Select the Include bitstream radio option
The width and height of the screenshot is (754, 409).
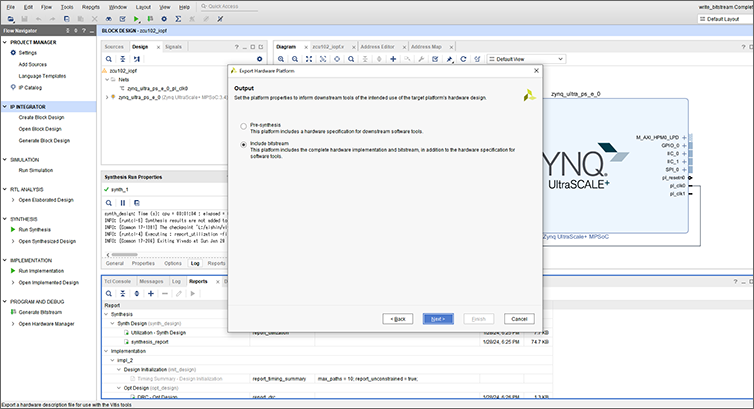tap(243, 145)
